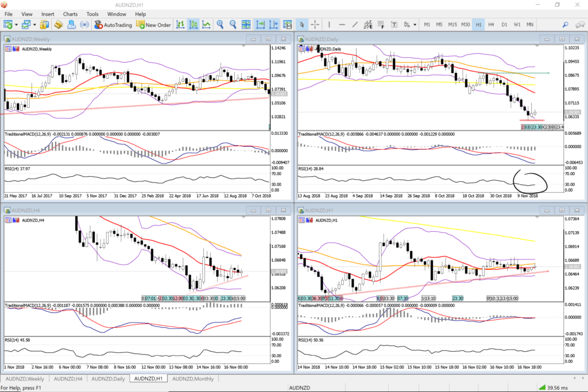Toggle the chart auto scroll button
The image size is (588, 392).
point(260,25)
